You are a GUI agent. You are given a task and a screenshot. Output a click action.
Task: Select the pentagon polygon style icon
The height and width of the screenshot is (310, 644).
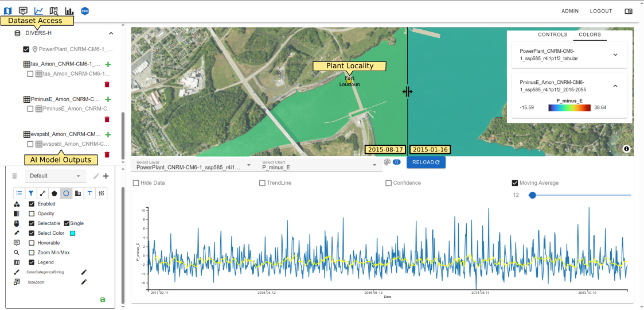(54, 193)
